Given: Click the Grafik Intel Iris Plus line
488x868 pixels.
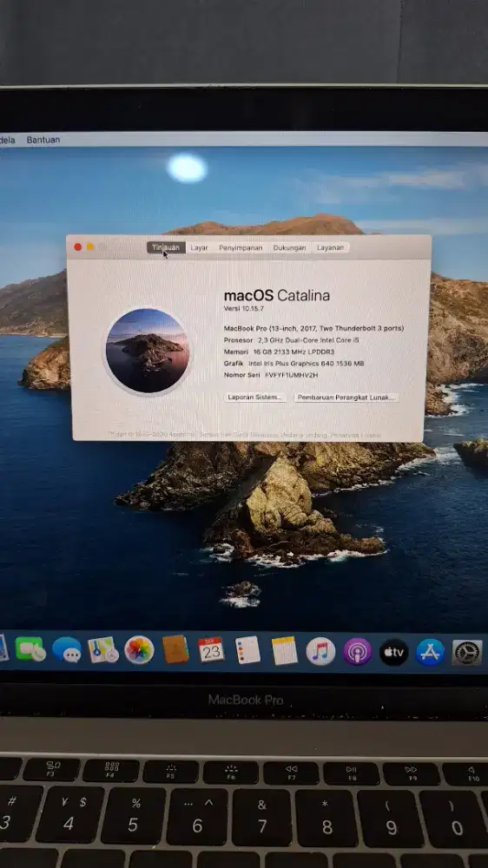Looking at the screenshot, I should [x=294, y=363].
